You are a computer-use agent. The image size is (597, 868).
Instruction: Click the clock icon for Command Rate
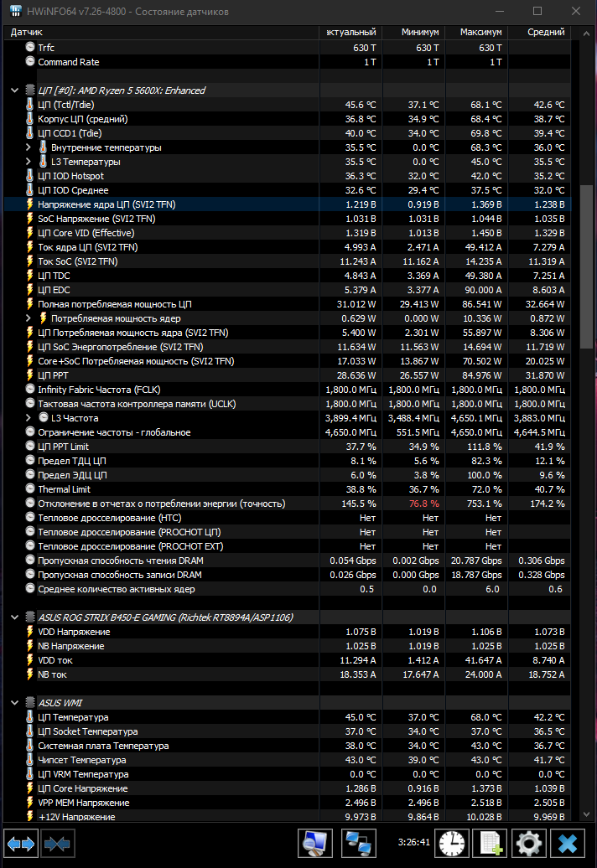tap(30, 61)
